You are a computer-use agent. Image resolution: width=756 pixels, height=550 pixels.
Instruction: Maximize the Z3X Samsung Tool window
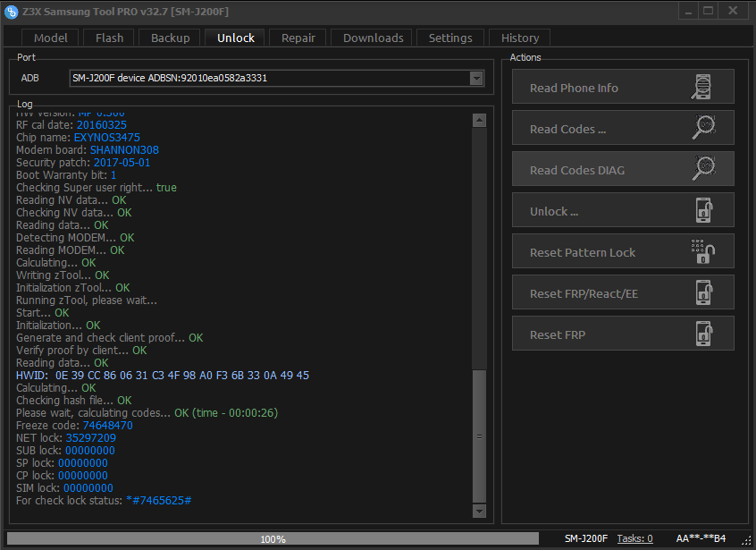(x=709, y=11)
